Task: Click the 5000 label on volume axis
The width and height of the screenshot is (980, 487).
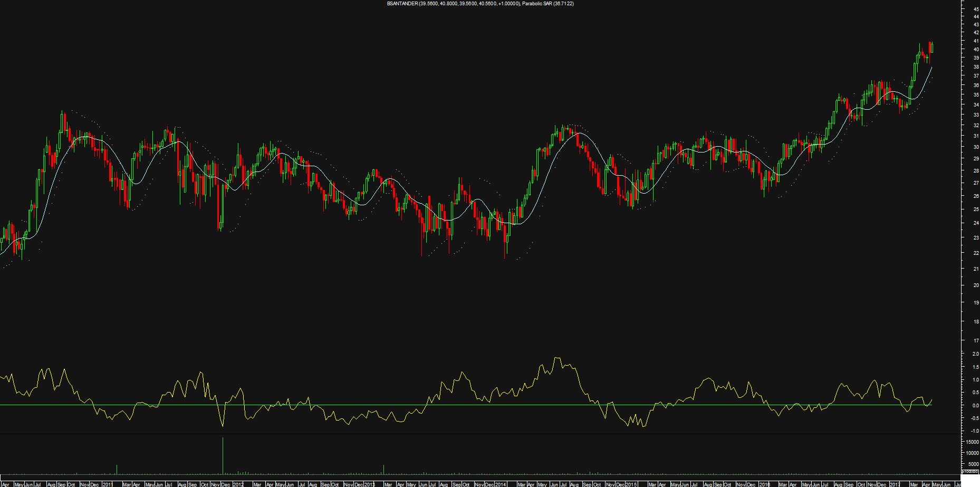Action: tap(973, 464)
